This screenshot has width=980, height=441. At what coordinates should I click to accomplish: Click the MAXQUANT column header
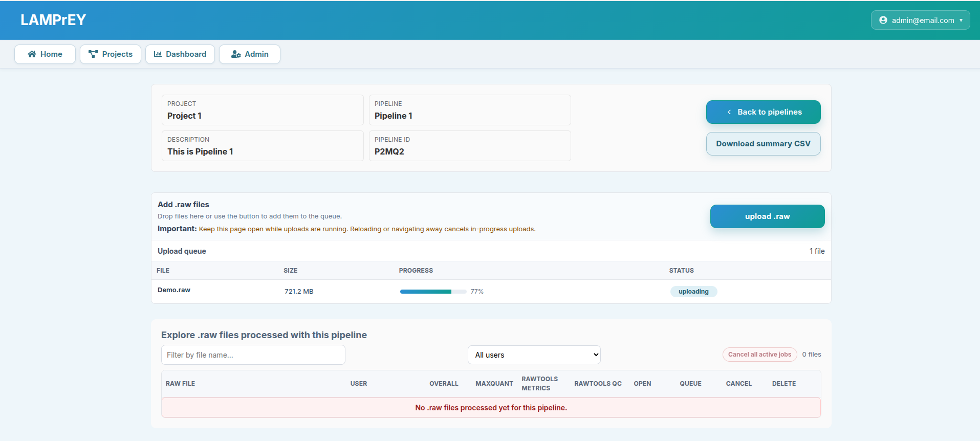[x=494, y=384]
